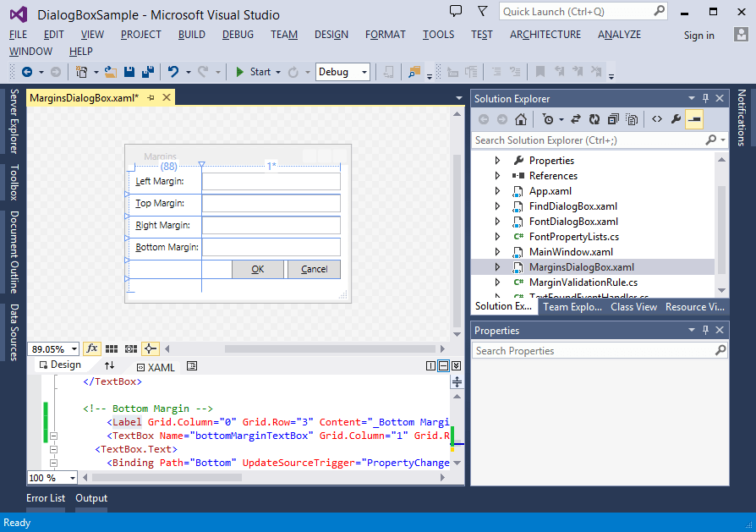Open the DESIGN menu
Image resolution: width=756 pixels, height=532 pixels.
[x=331, y=35]
